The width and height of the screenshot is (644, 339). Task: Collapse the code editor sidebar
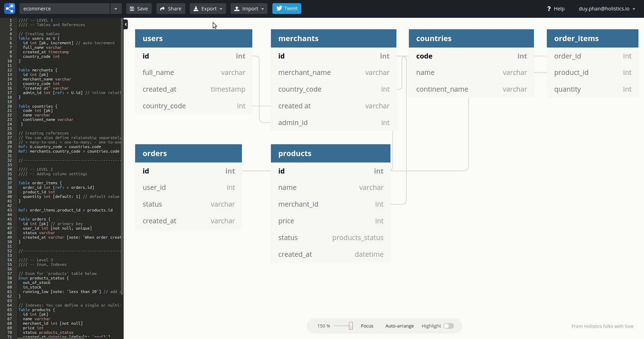point(125,24)
